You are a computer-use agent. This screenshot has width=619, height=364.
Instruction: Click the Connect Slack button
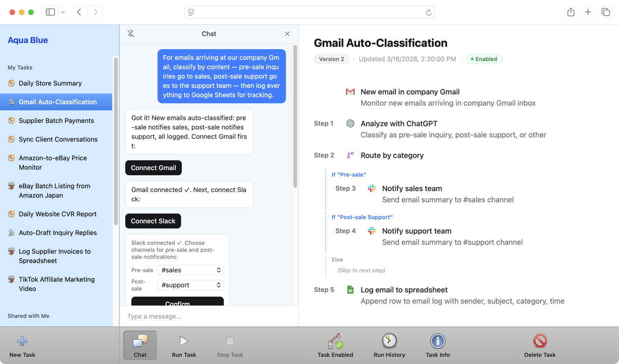tap(153, 221)
